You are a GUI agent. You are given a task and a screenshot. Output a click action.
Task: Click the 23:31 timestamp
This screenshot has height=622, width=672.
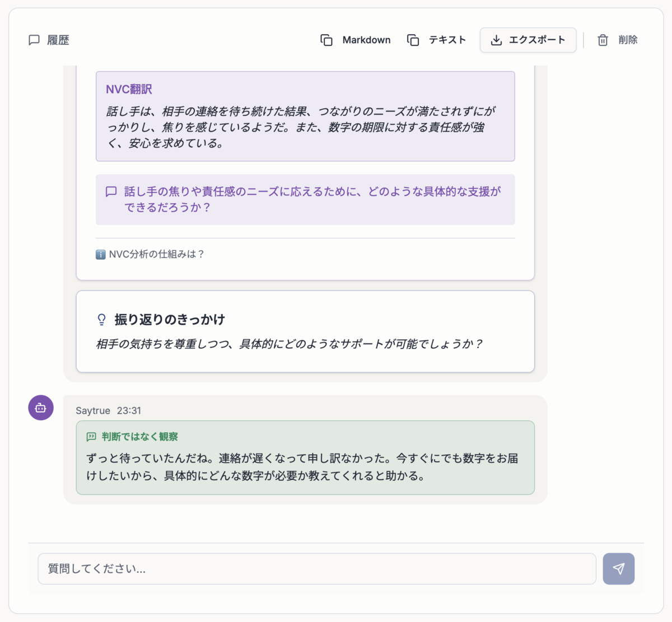coord(129,410)
